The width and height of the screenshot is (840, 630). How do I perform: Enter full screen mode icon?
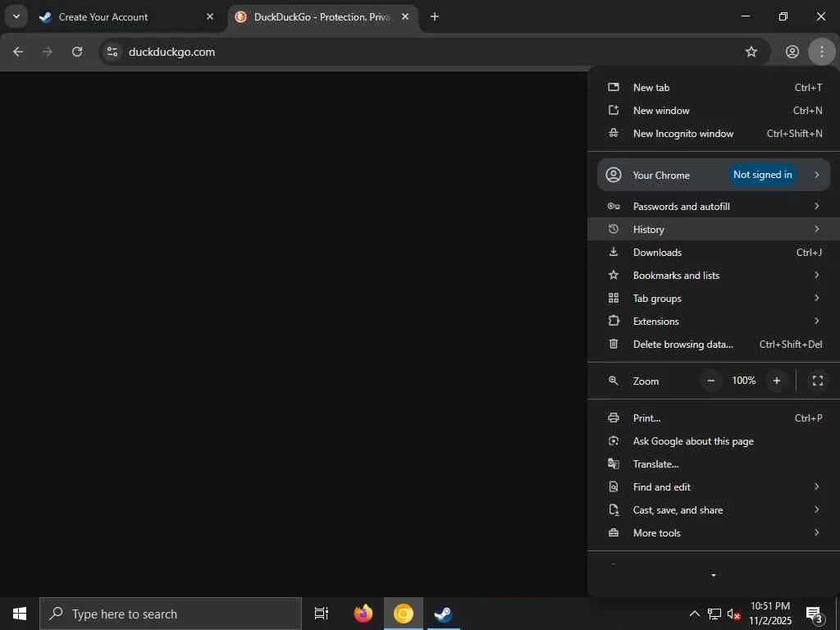pos(818,381)
